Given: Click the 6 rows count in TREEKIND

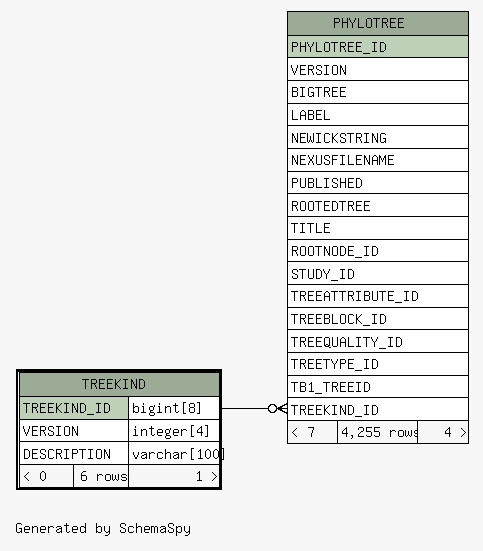Looking at the screenshot, I should pyautogui.click(x=101, y=476).
